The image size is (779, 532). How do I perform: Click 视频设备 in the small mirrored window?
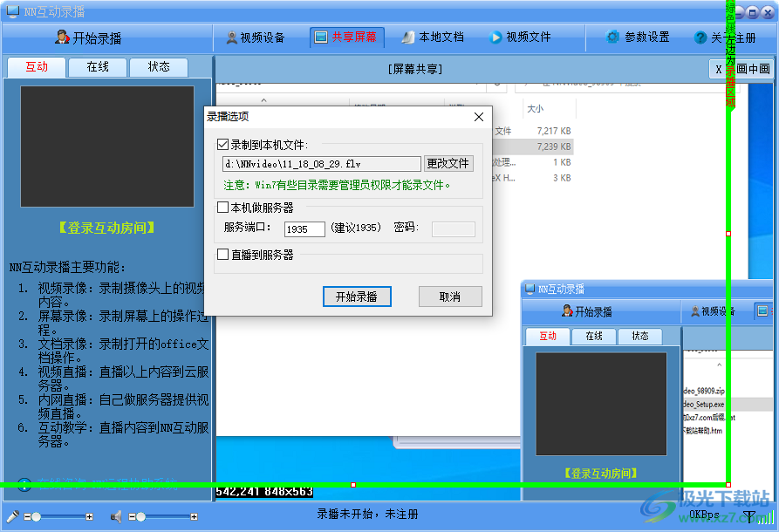(713, 311)
